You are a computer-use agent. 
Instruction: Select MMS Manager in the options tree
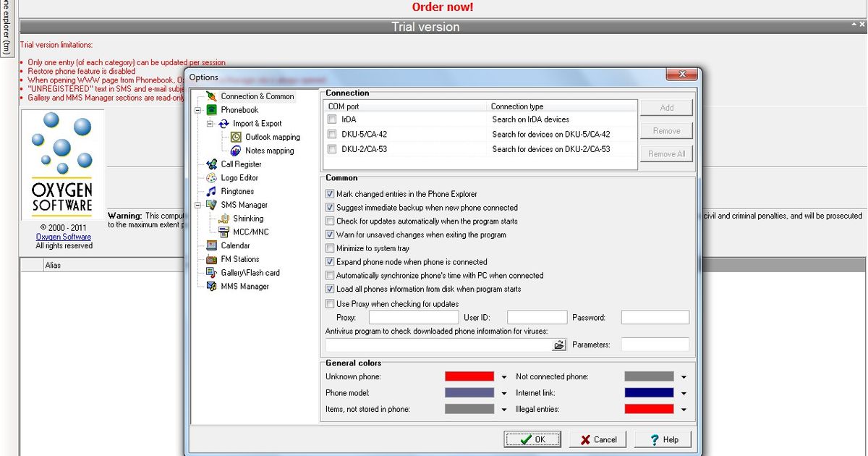click(x=244, y=287)
